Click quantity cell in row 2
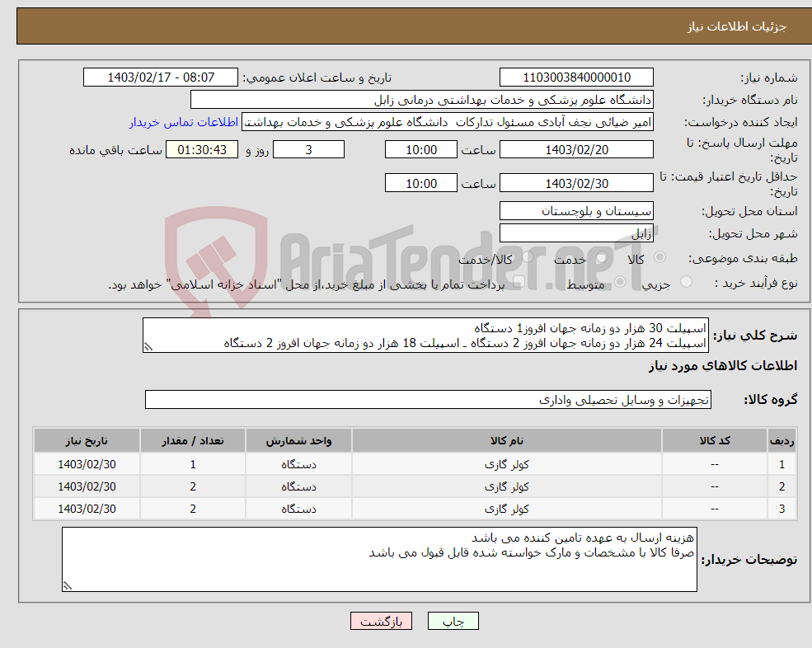This screenshot has width=812, height=648. click(193, 487)
